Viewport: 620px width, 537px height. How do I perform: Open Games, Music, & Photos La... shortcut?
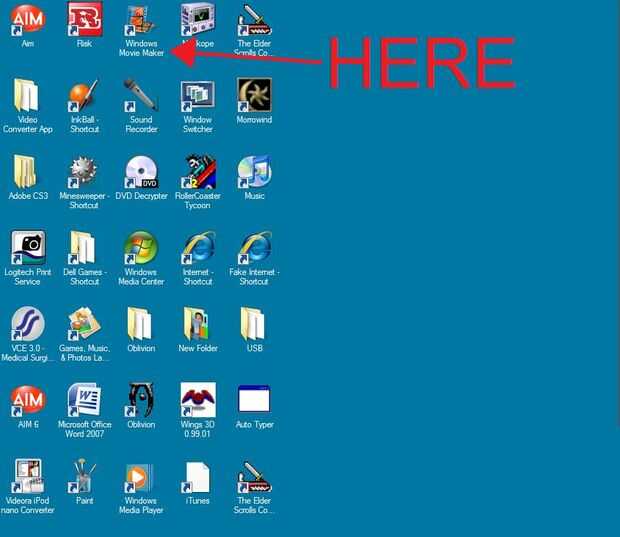84,324
